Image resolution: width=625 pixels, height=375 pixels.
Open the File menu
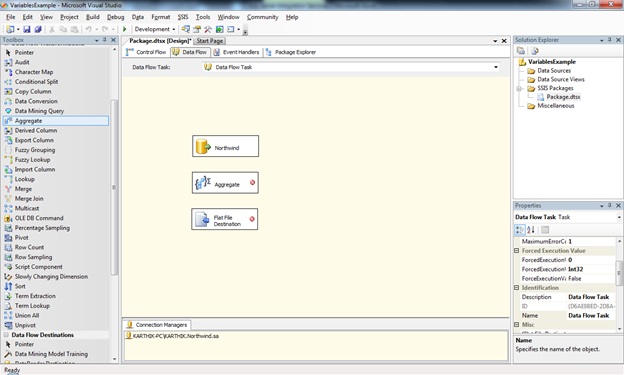10,17
